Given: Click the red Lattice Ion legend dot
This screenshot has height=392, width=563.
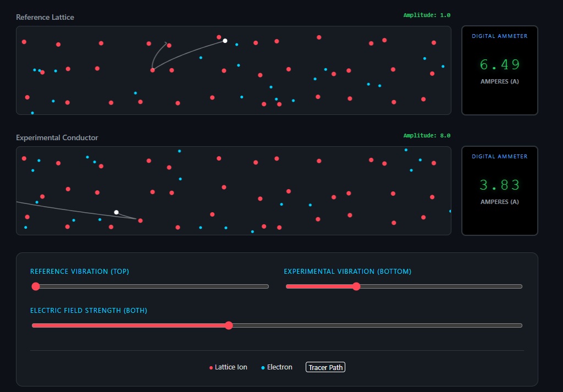Looking at the screenshot, I should click(211, 368).
